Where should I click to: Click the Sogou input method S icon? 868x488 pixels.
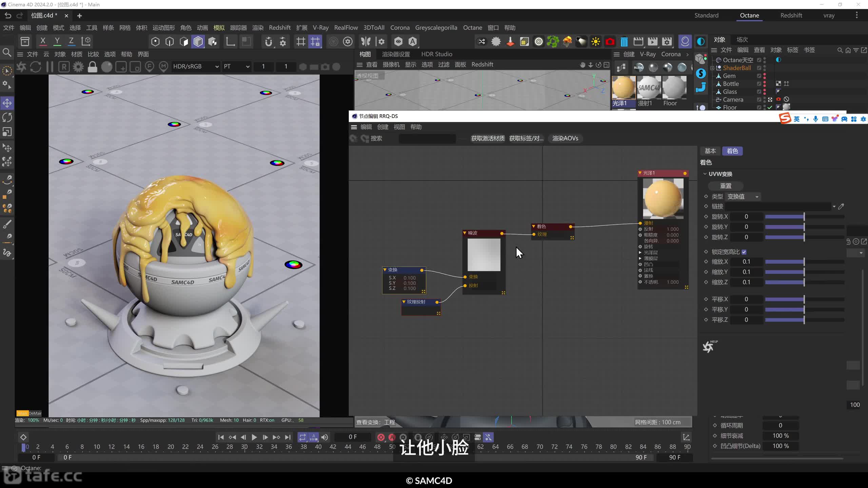pos(785,118)
